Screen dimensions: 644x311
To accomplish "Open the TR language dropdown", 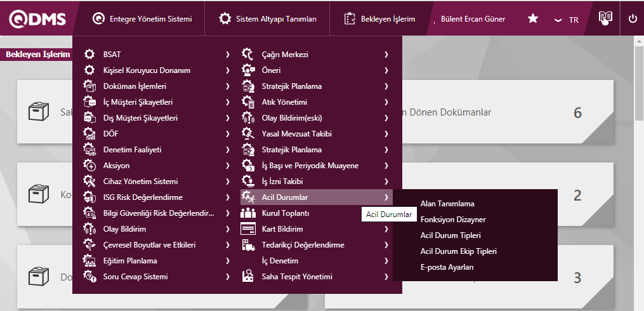I will tap(567, 20).
